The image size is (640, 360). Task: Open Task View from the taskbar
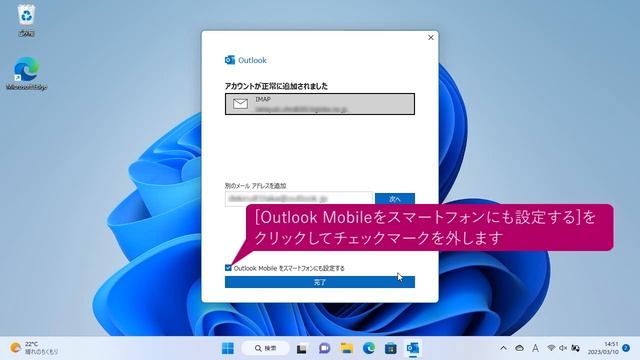click(302, 348)
